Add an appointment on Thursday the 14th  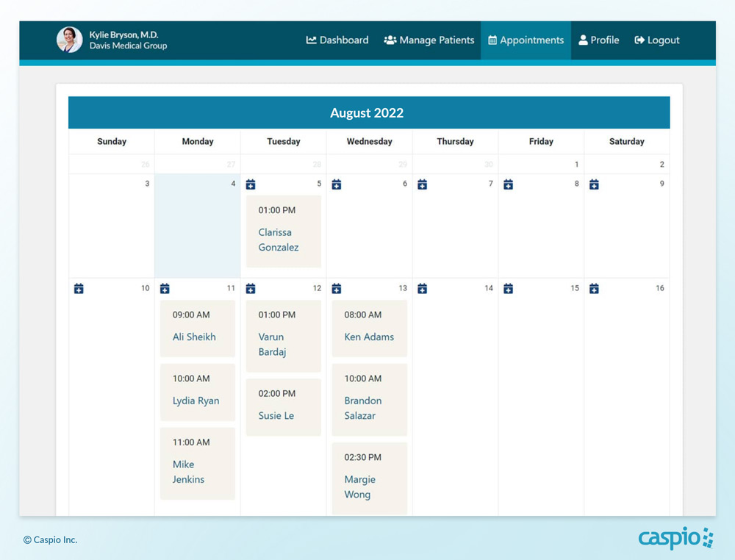click(423, 289)
